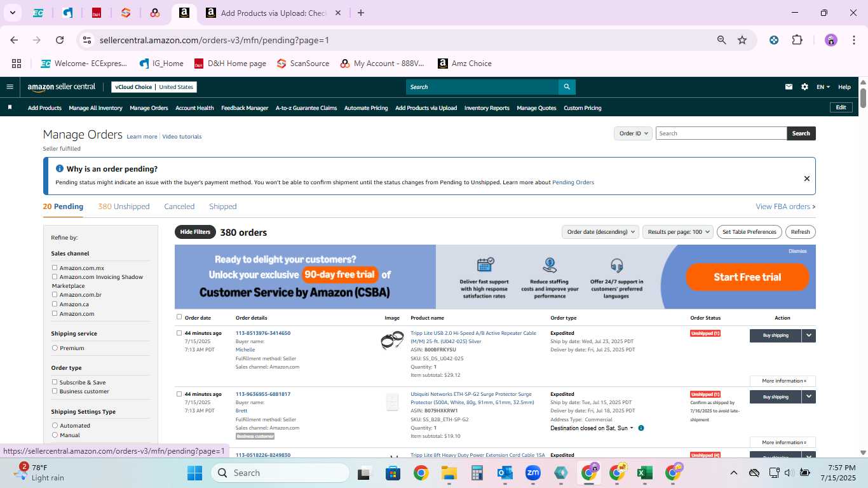
Task: Open Chrome three-dot menu
Action: tap(853, 40)
